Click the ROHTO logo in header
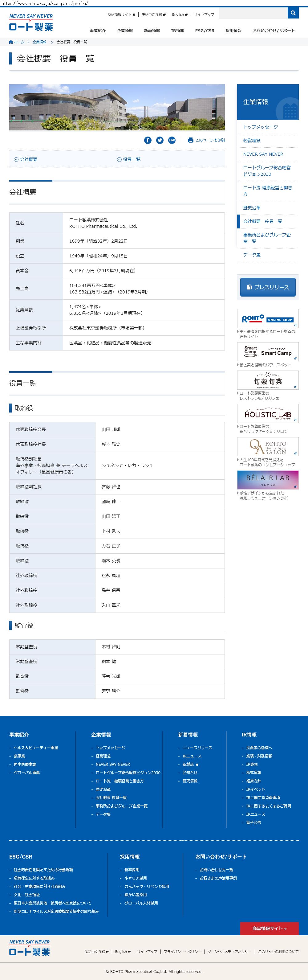This screenshot has width=308, height=980. [x=31, y=23]
